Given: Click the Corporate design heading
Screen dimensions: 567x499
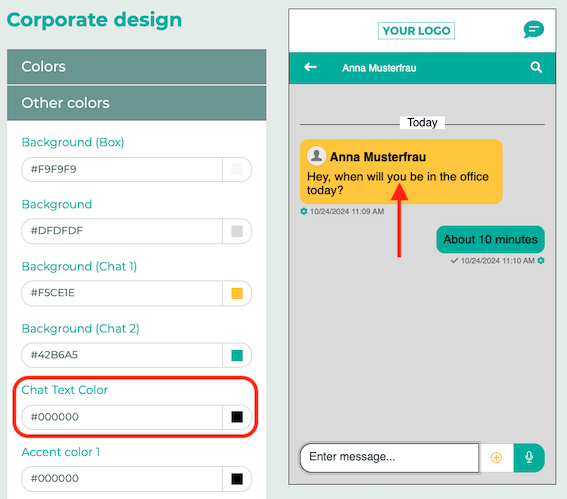Looking at the screenshot, I should (94, 20).
